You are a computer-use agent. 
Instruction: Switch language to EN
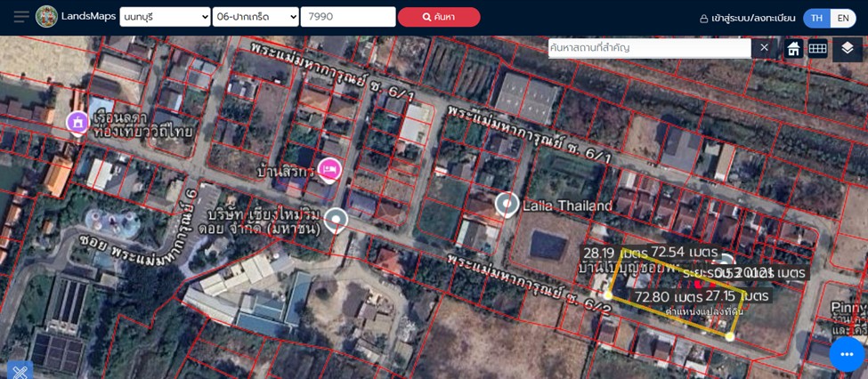(842, 18)
